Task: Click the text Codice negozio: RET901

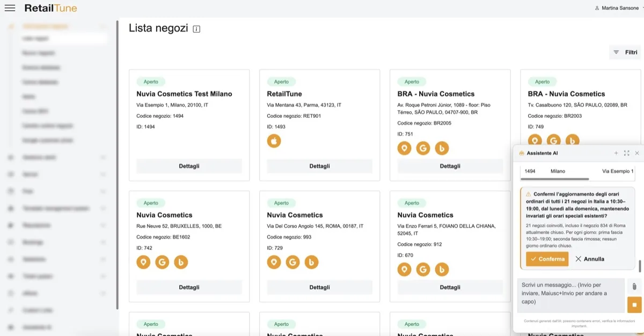Action: [294, 116]
